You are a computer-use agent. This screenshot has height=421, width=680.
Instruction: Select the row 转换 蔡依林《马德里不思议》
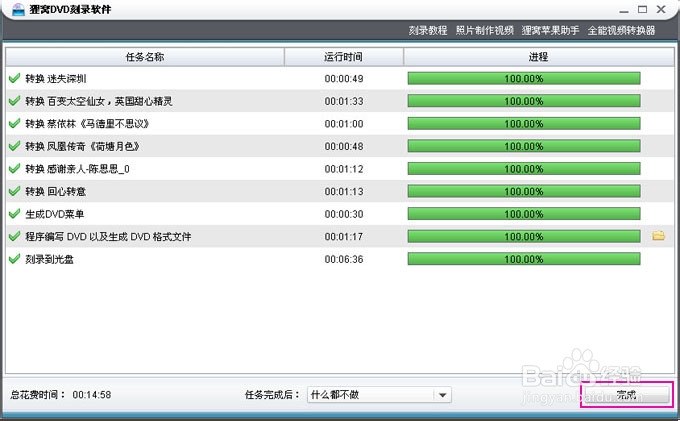[340, 124]
